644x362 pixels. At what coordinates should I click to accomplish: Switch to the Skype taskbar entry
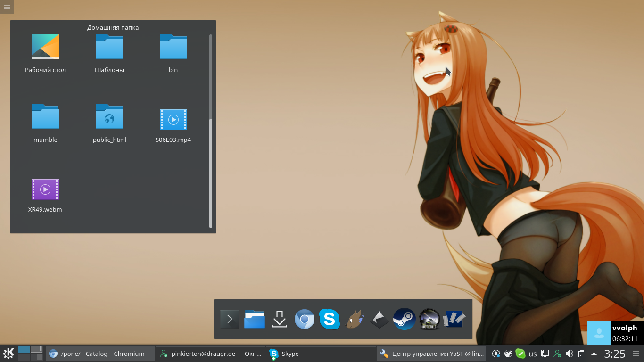tap(321, 354)
